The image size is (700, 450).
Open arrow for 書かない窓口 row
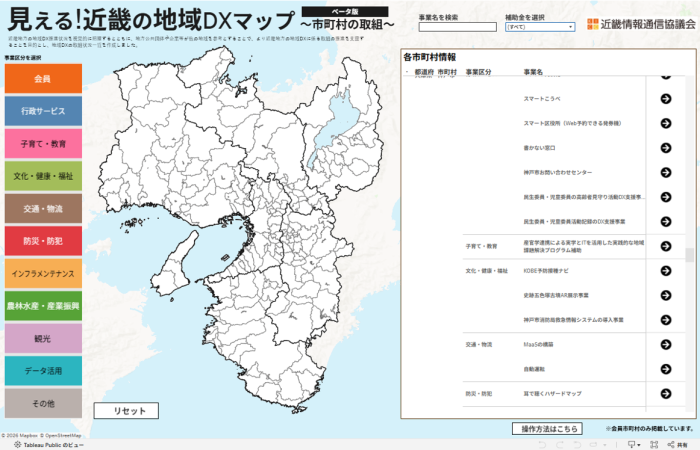pos(666,148)
